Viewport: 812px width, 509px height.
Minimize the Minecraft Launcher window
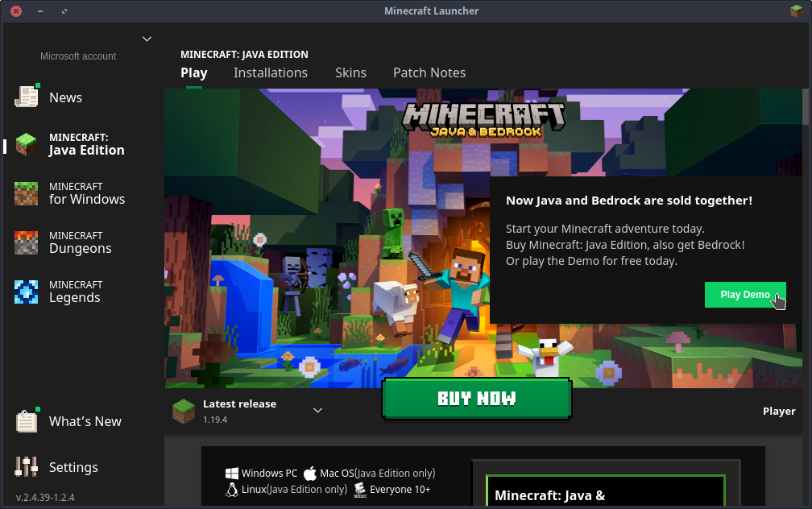click(40, 11)
